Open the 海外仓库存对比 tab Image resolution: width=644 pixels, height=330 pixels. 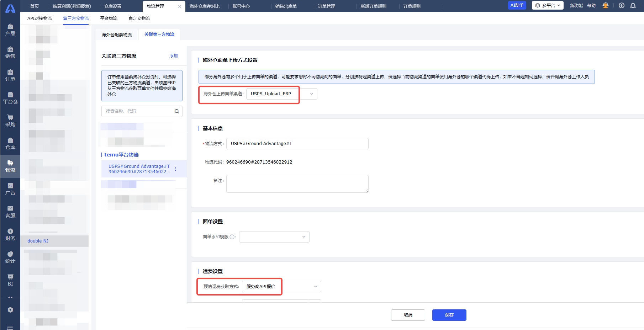[x=205, y=6]
